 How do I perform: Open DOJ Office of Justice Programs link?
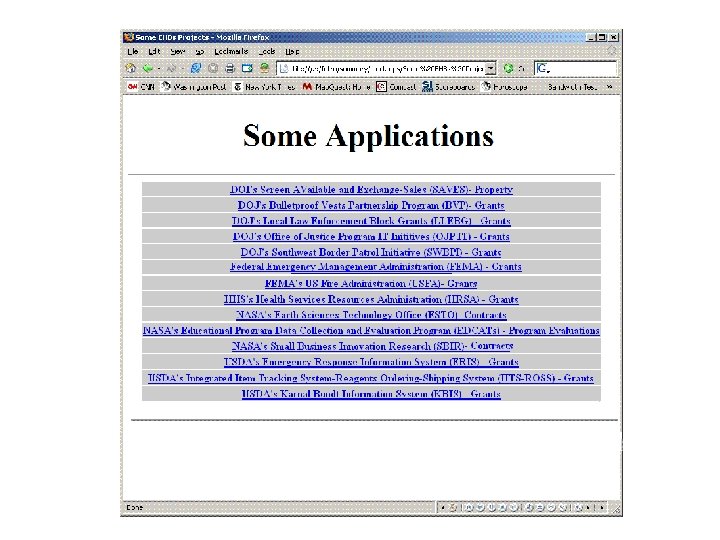coord(371,236)
